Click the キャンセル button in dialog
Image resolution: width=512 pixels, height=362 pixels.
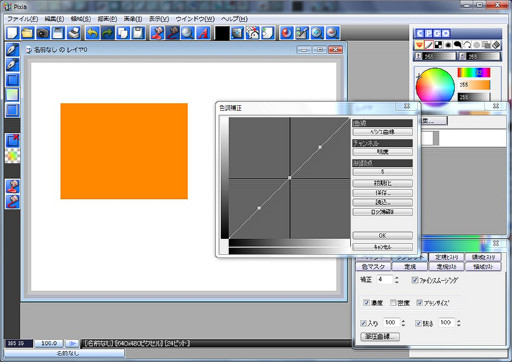point(382,247)
